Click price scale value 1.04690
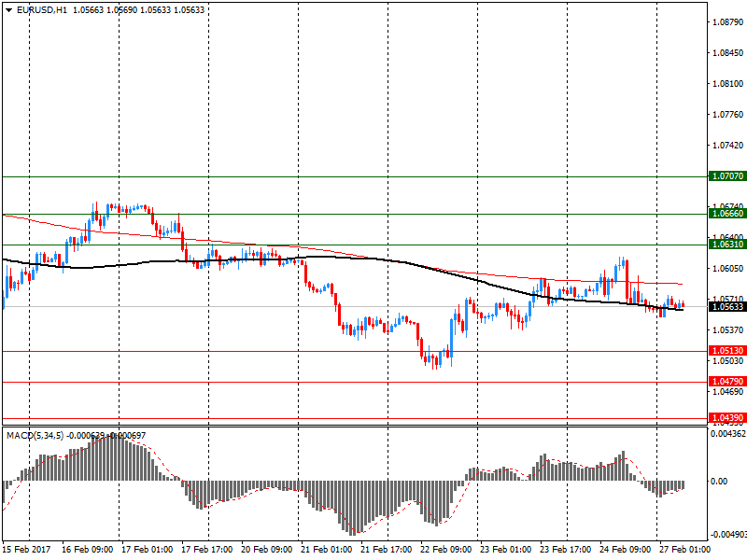Image resolution: width=747 pixels, height=560 pixels. (x=727, y=392)
